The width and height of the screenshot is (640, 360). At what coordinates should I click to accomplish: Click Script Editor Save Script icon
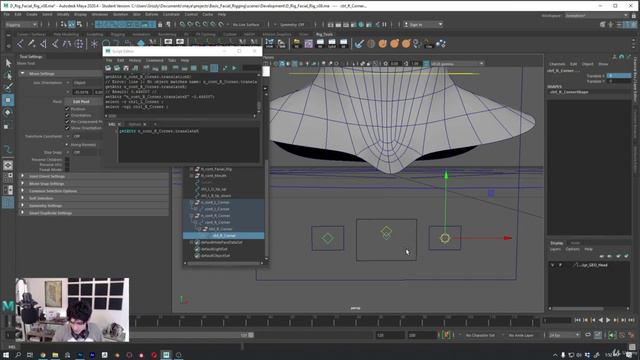point(126,68)
